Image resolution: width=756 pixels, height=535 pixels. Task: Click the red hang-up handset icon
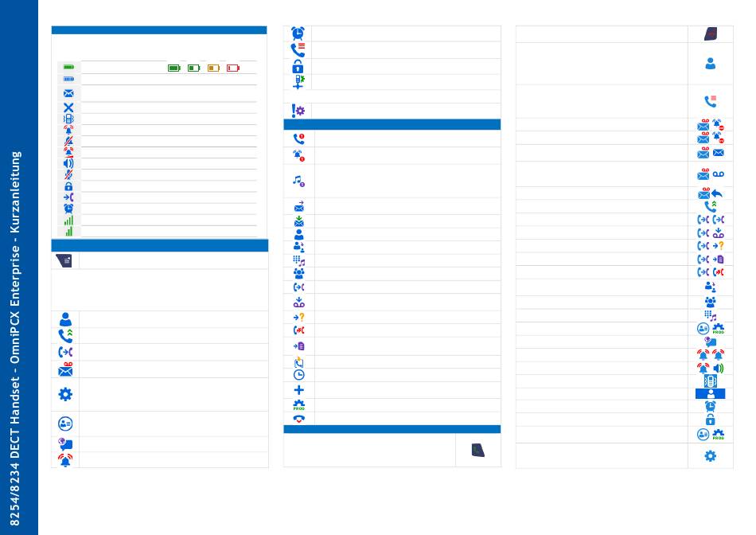(x=299, y=419)
